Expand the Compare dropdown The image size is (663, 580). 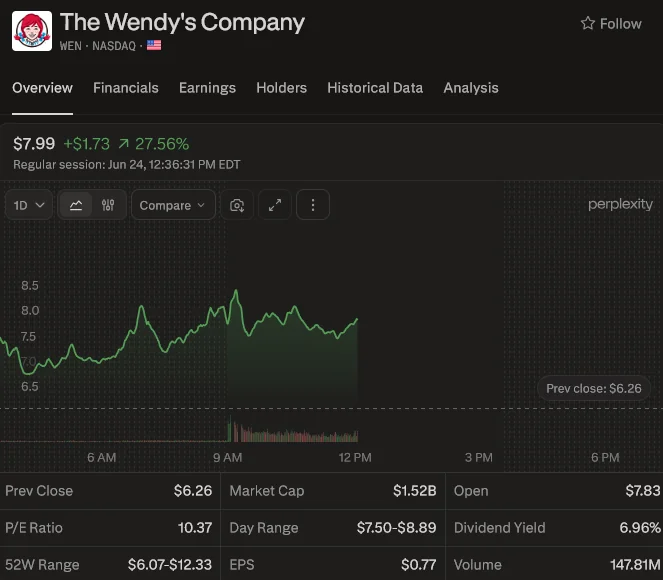173,205
